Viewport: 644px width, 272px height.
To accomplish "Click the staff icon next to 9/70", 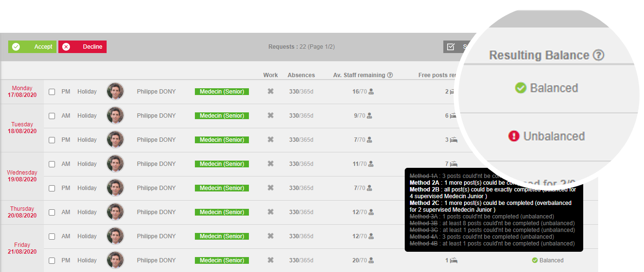I will pyautogui.click(x=370, y=116).
